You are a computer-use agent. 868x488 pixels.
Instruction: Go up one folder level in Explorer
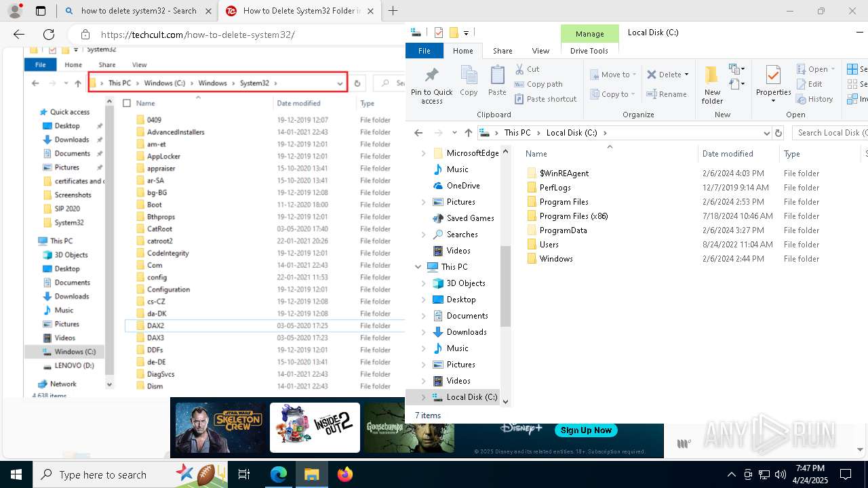(468, 133)
